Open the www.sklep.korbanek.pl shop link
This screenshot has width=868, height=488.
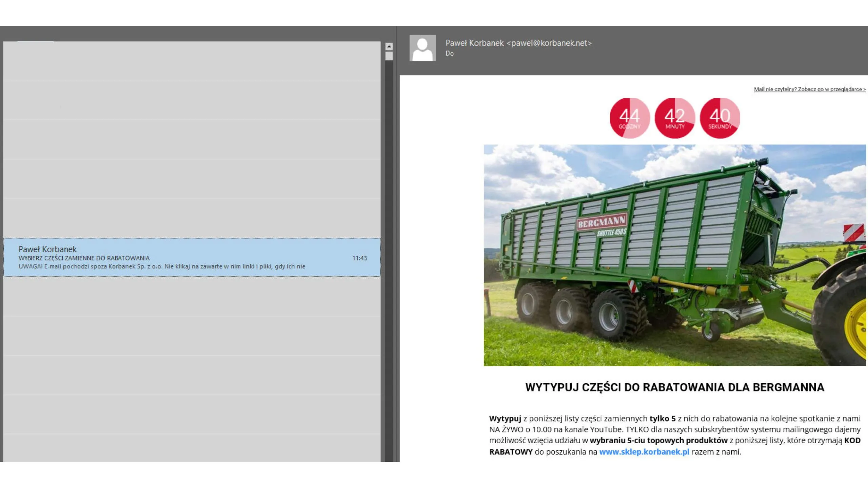click(644, 452)
